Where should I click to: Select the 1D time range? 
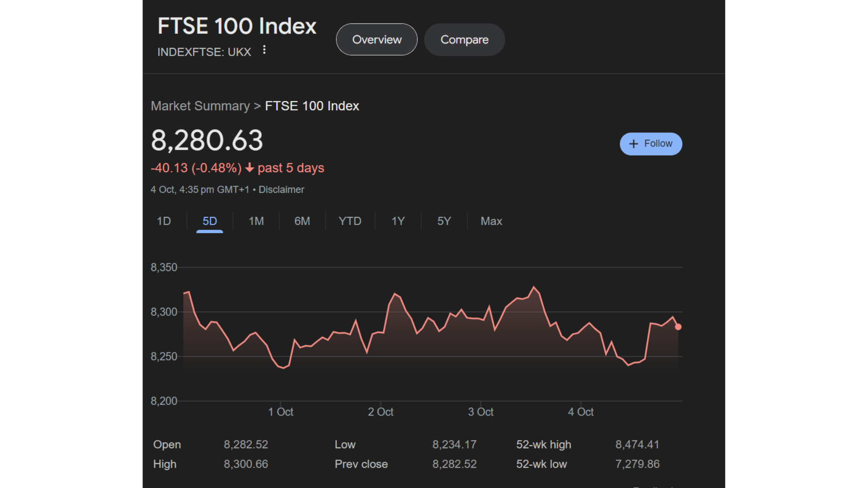pos(164,221)
